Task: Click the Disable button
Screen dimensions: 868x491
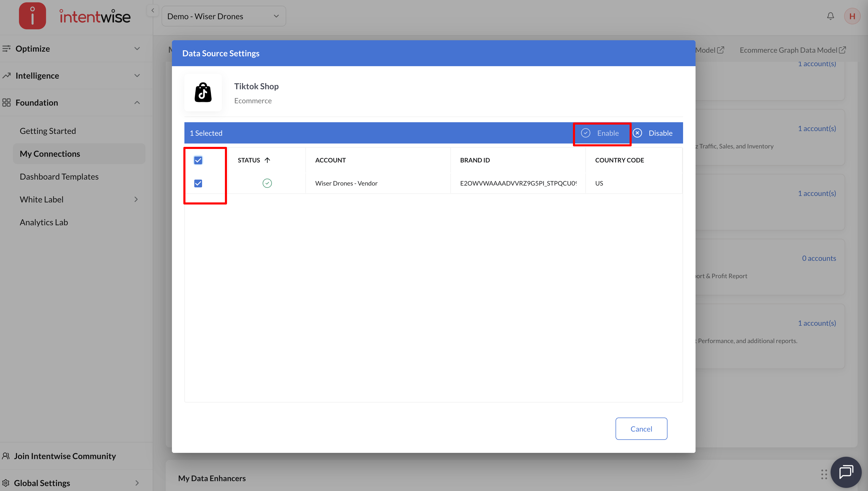Action: click(x=653, y=133)
